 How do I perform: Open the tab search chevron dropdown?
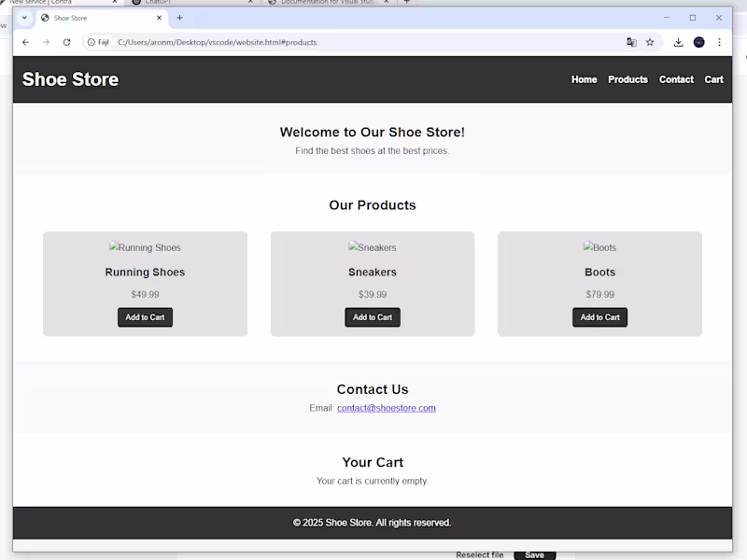pyautogui.click(x=24, y=17)
